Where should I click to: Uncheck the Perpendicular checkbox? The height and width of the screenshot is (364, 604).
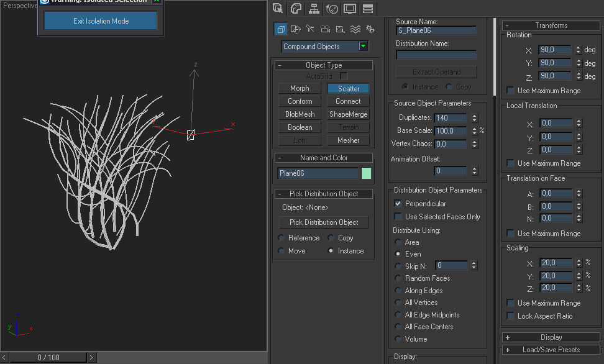(398, 204)
